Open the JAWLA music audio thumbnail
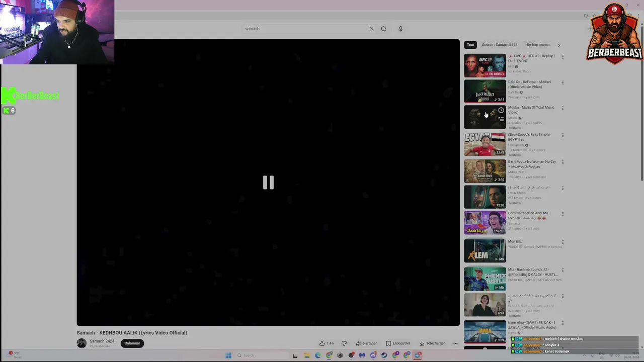 click(485, 332)
